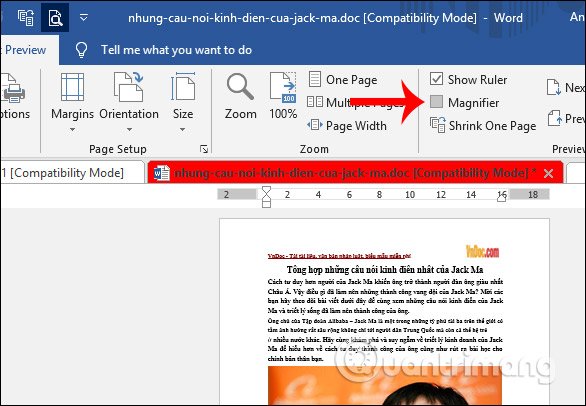Click the paragraph starting 'Cách tư duy hơn người'
This screenshot has height=406, width=586.
pos(385,296)
